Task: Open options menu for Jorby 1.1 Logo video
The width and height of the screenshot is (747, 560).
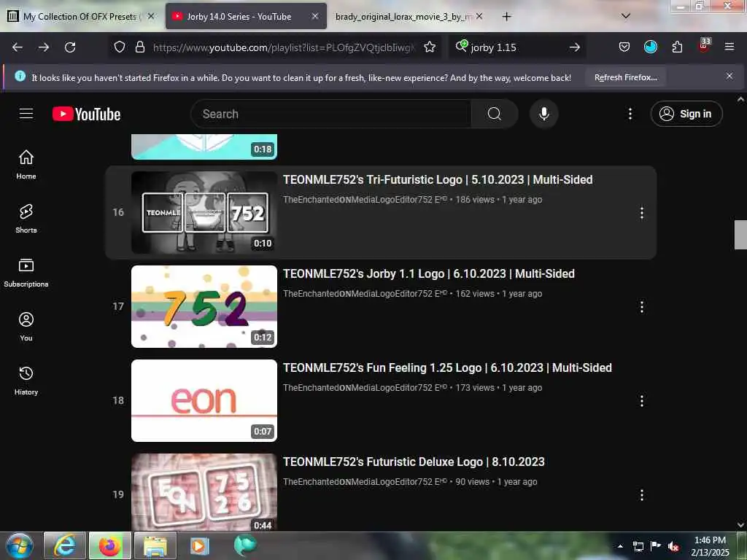Action: pos(642,307)
